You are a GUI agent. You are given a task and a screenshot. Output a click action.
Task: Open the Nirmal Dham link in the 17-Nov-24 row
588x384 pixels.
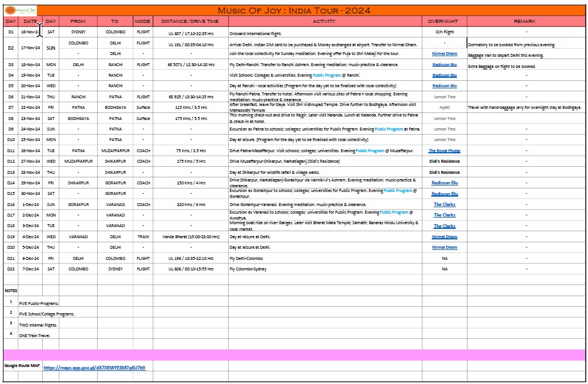445,54
